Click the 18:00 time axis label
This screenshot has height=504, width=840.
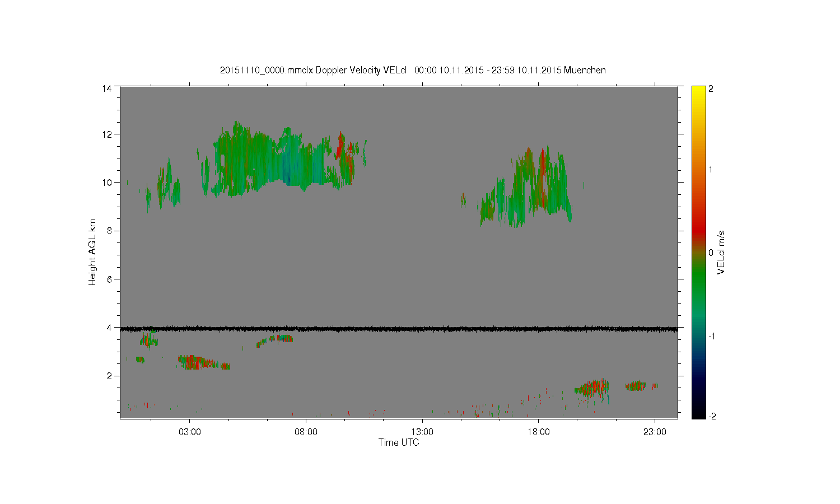[x=538, y=432]
